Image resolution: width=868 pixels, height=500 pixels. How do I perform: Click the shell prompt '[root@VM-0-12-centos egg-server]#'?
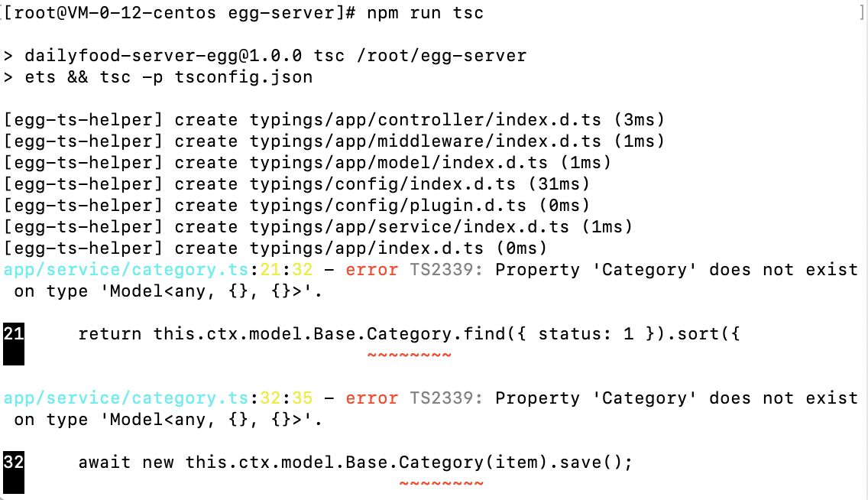180,13
